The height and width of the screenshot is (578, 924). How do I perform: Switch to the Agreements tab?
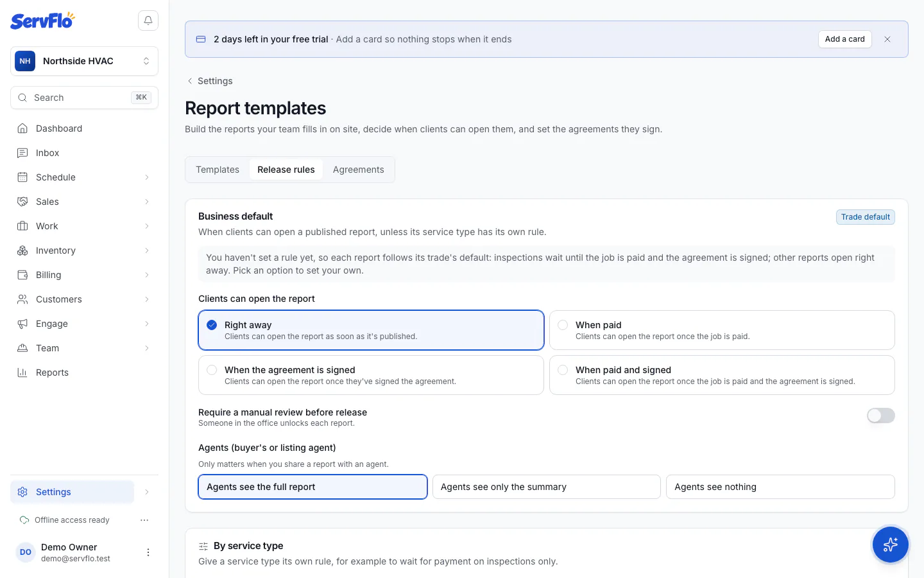(x=359, y=170)
